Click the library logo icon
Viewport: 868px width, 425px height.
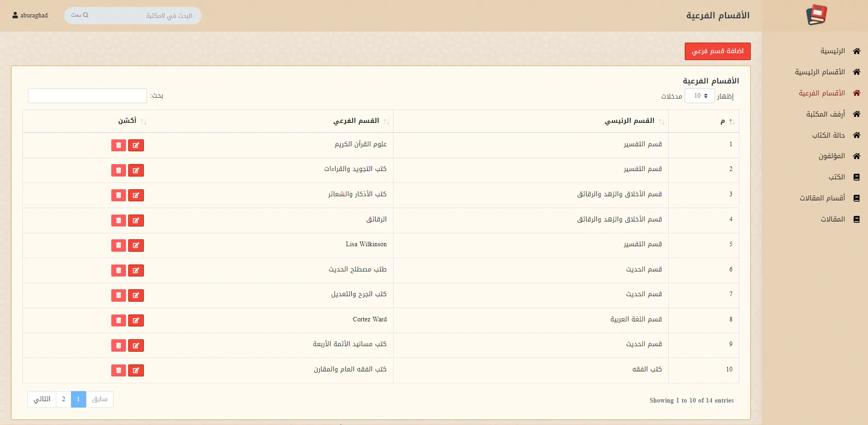tap(816, 15)
